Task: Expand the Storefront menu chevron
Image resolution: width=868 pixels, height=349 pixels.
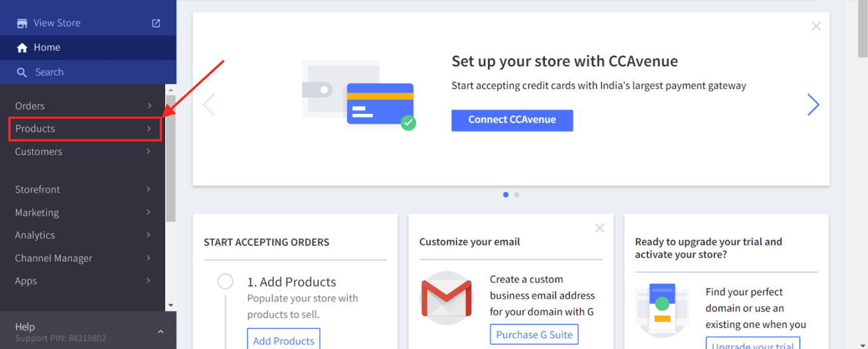Action: pos(149,189)
